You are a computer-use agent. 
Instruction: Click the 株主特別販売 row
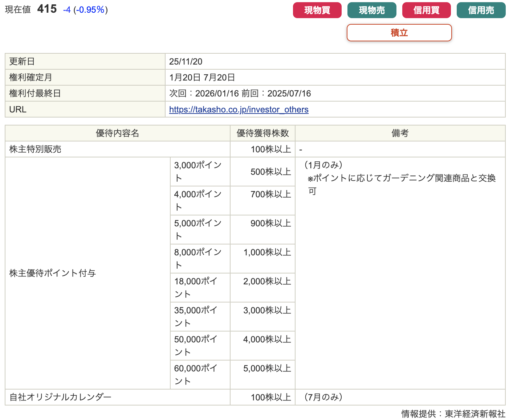35,149
